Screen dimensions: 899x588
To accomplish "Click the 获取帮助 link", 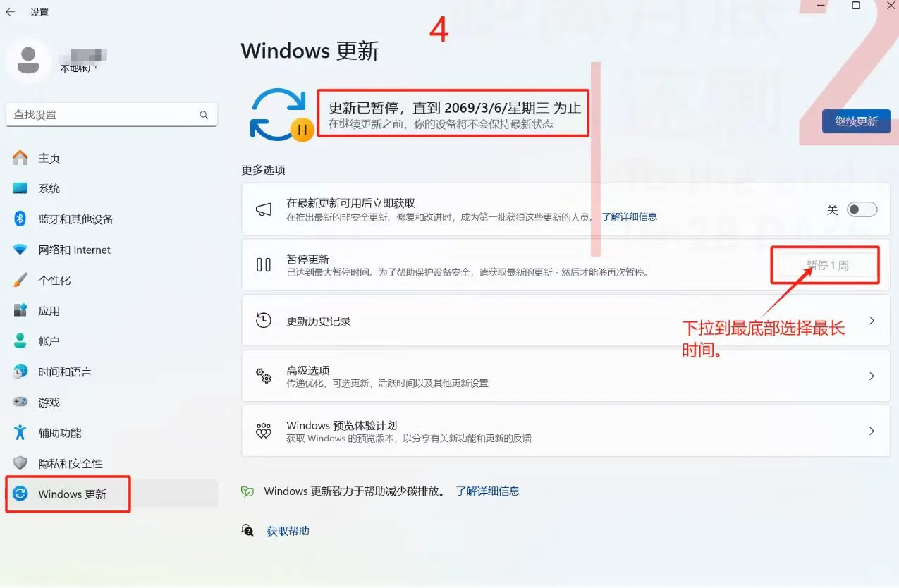I will tap(288, 531).
